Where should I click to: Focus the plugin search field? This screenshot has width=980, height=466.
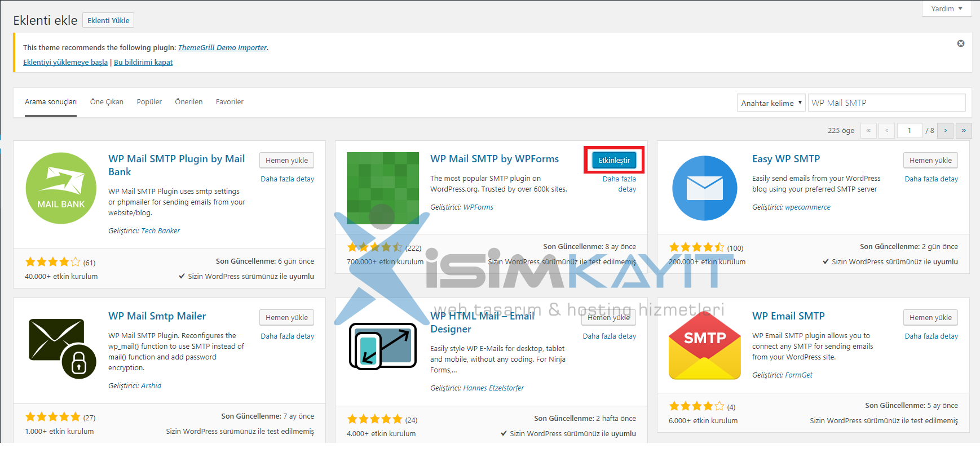coord(886,103)
